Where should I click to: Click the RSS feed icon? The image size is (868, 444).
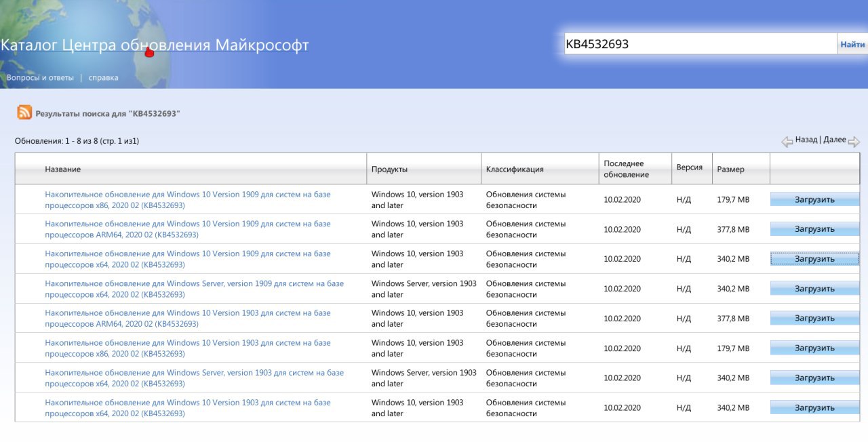(x=24, y=113)
